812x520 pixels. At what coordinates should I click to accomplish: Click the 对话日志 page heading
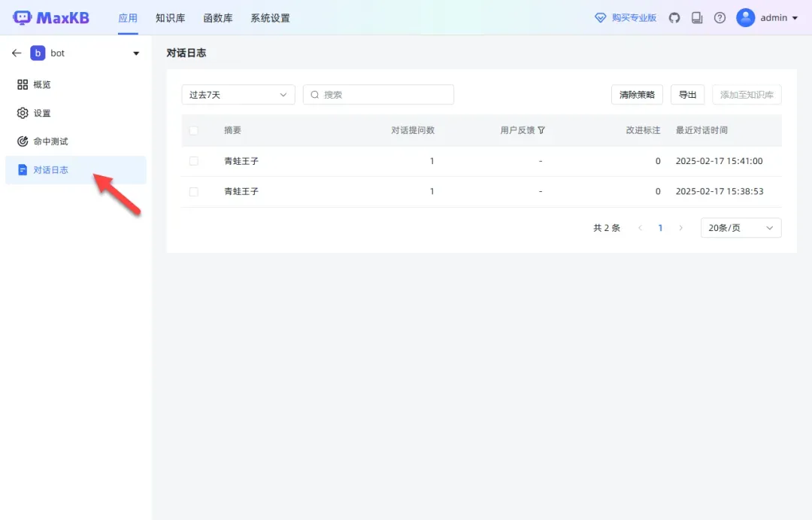(x=186, y=53)
